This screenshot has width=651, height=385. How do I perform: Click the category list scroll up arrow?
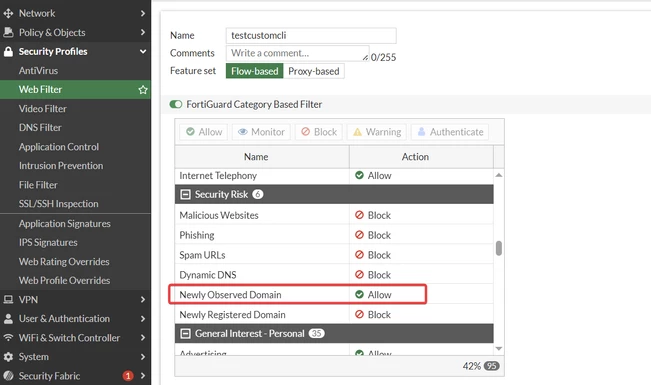point(499,175)
